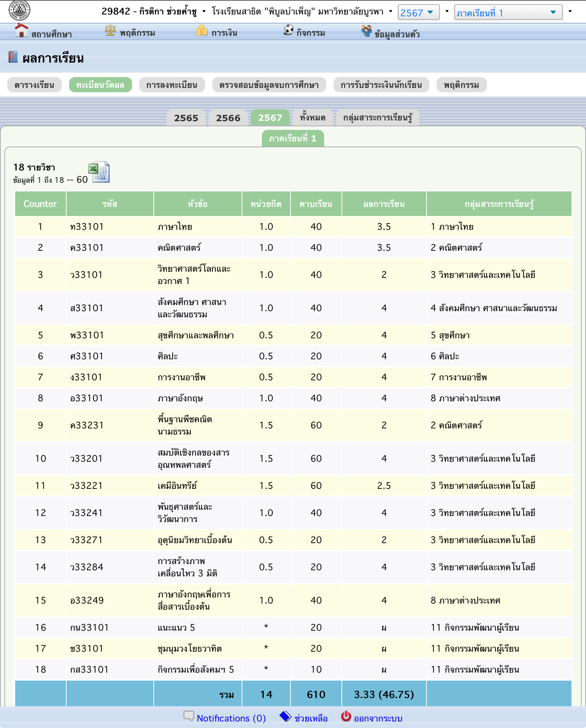
Task: Click subject ภาษาอังกฤษ
Action: [181, 398]
